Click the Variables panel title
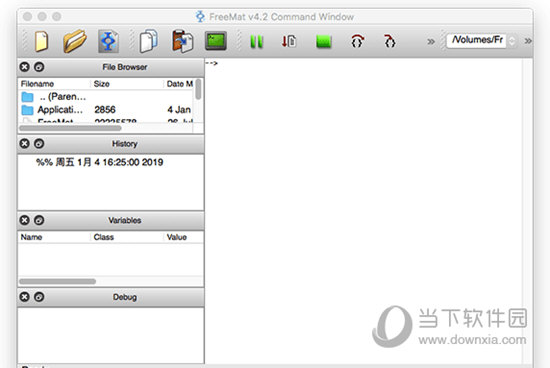The image size is (550, 368). tap(125, 220)
